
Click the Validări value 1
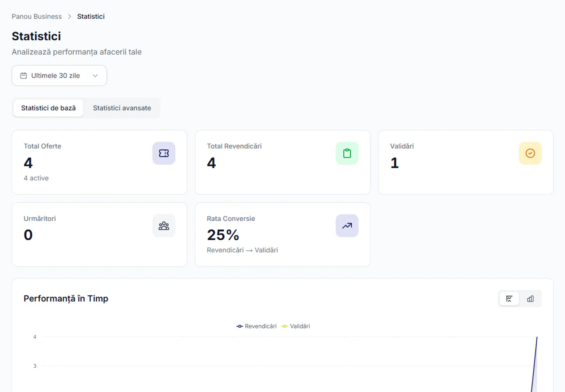(x=395, y=163)
